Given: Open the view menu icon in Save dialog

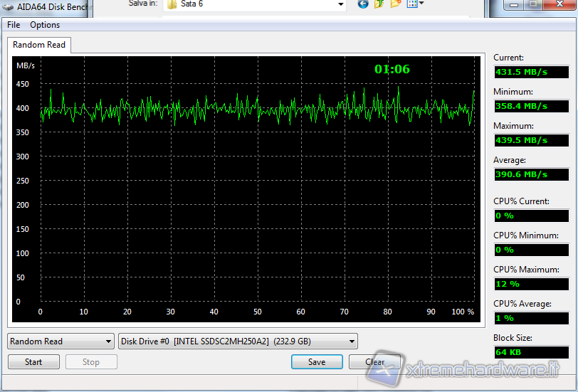Looking at the screenshot, I should click(x=415, y=4).
